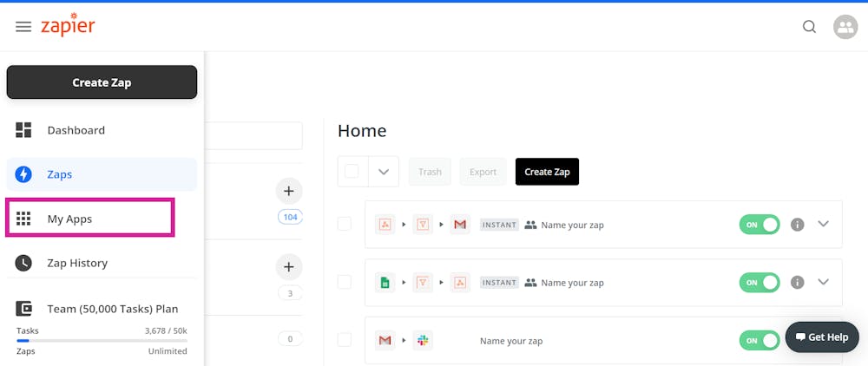Click the Zaps lightning bolt icon
The height and width of the screenshot is (366, 868).
23,174
